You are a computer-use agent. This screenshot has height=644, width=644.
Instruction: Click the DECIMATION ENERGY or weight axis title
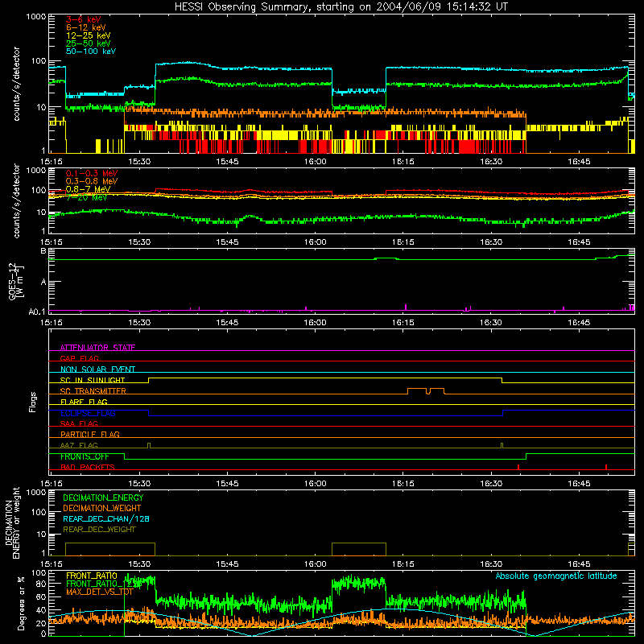pos(12,522)
